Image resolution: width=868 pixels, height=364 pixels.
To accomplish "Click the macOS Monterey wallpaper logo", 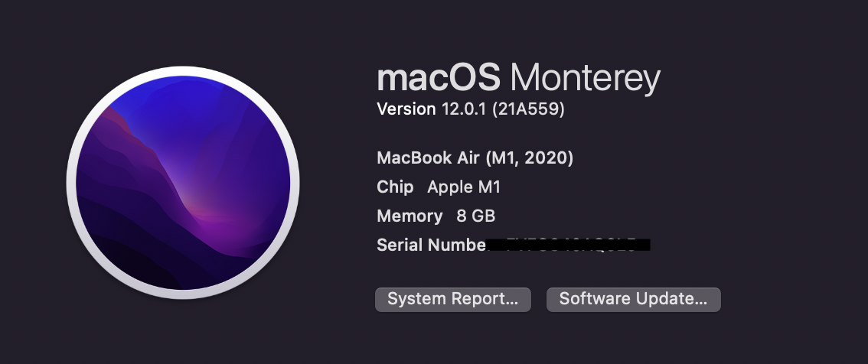I will 183,183.
